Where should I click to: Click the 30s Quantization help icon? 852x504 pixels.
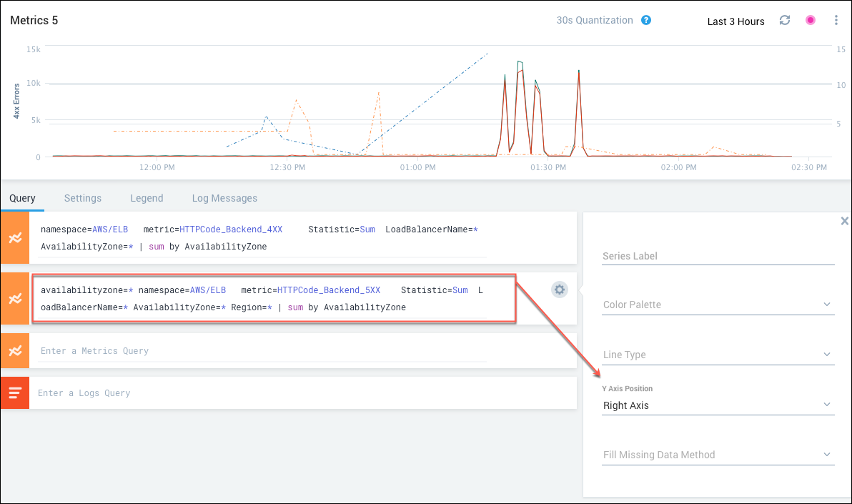coord(646,21)
